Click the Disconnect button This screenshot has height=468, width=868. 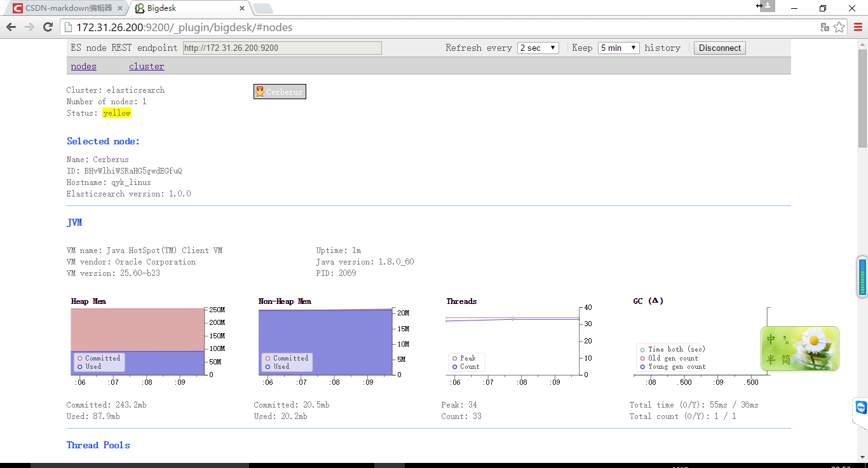click(x=720, y=48)
